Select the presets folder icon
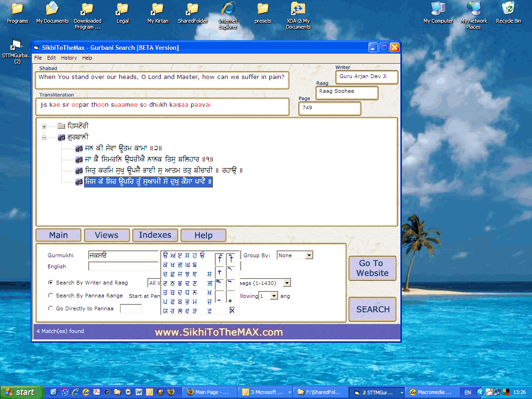532x399 pixels. 263,12
